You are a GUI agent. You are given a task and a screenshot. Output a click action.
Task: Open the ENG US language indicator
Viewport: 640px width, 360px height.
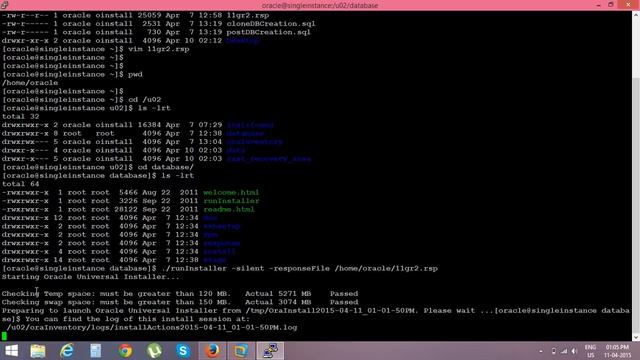(590, 351)
